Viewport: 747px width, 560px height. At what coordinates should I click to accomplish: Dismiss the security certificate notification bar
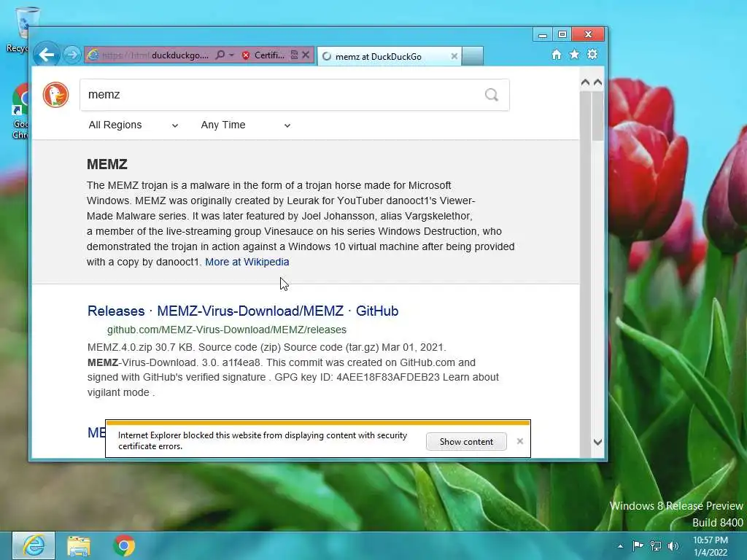[519, 441]
